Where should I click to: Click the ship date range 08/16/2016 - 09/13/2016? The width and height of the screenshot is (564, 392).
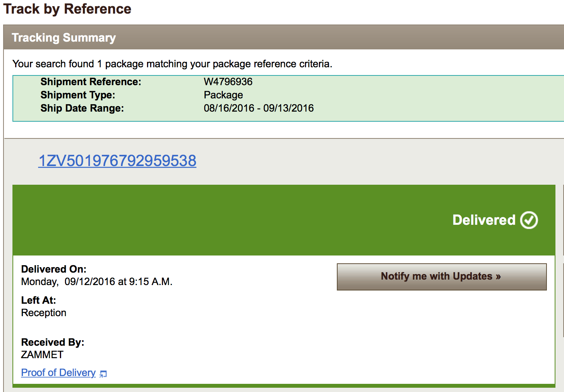pyautogui.click(x=259, y=108)
